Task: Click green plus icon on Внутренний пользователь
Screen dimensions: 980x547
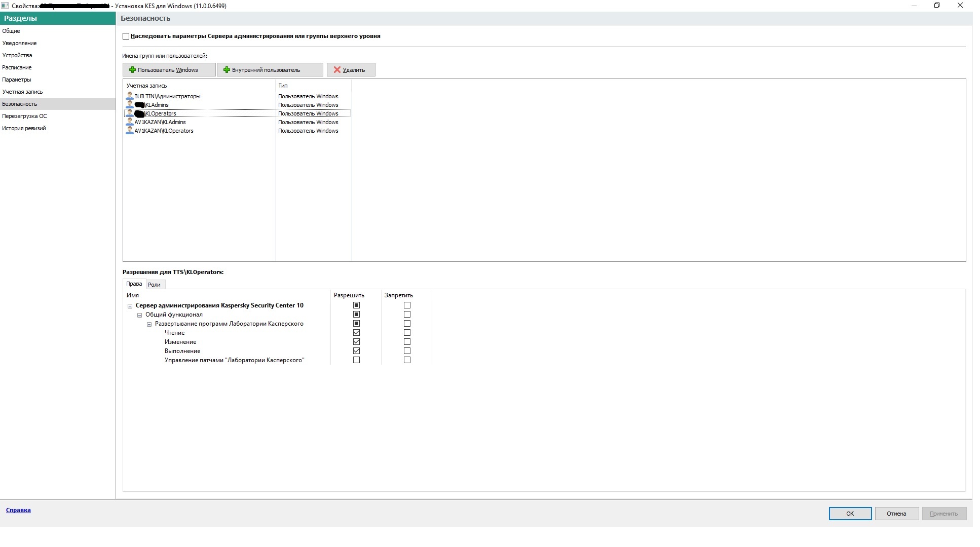Action: [x=227, y=70]
